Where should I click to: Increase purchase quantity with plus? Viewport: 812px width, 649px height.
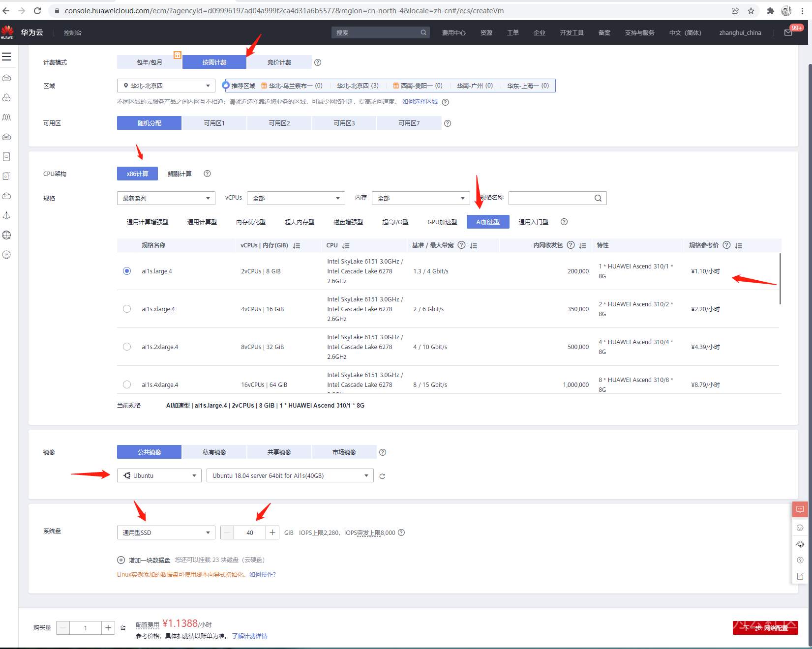pos(108,628)
